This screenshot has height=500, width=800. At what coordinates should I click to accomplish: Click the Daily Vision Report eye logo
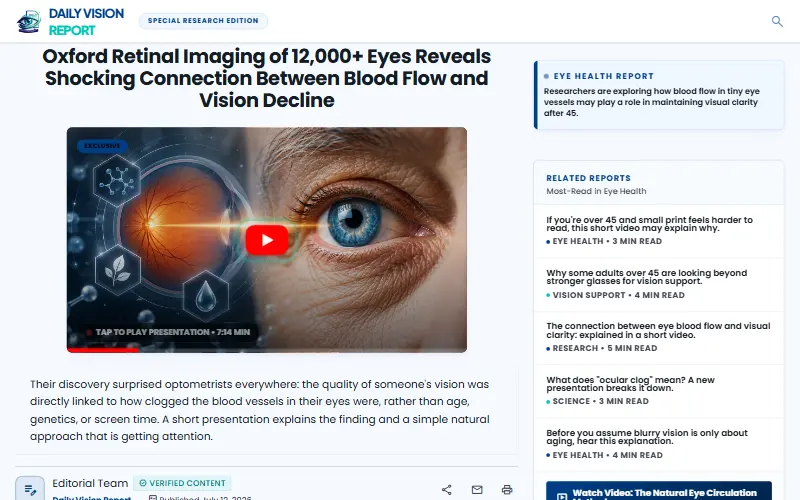pos(29,21)
